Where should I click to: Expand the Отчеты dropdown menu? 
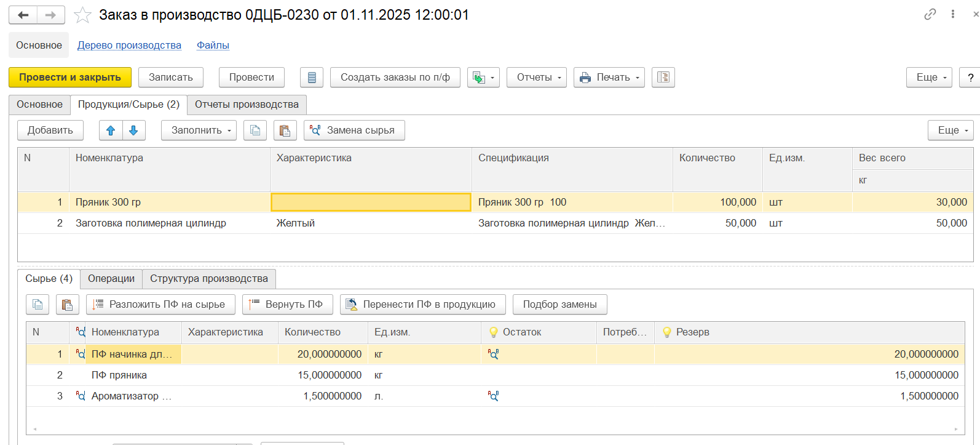536,78
